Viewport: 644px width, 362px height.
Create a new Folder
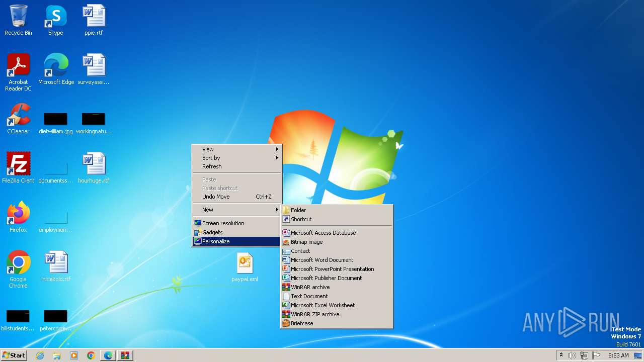pos(337,210)
